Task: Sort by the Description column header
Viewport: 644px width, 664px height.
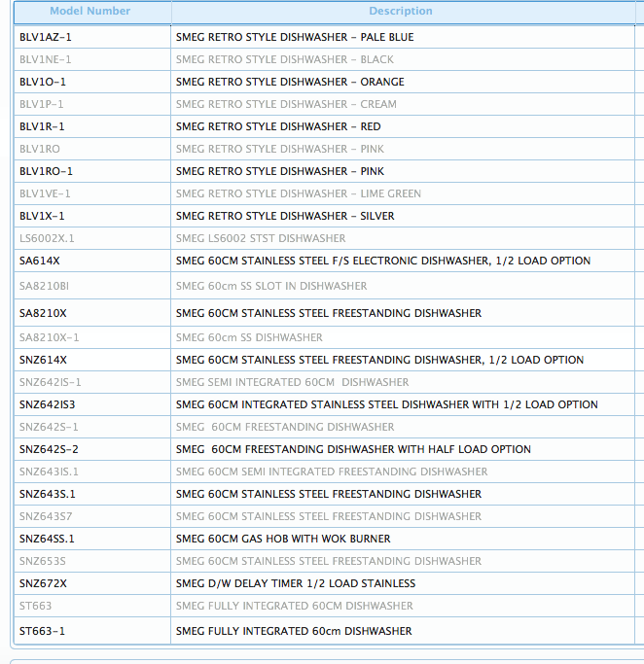Action: tap(403, 12)
